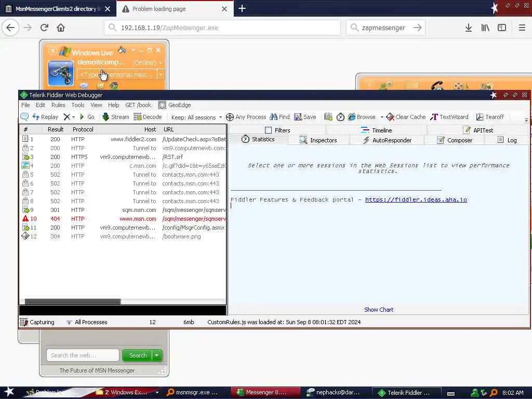
Task: Open the Log tab
Action: click(507, 140)
